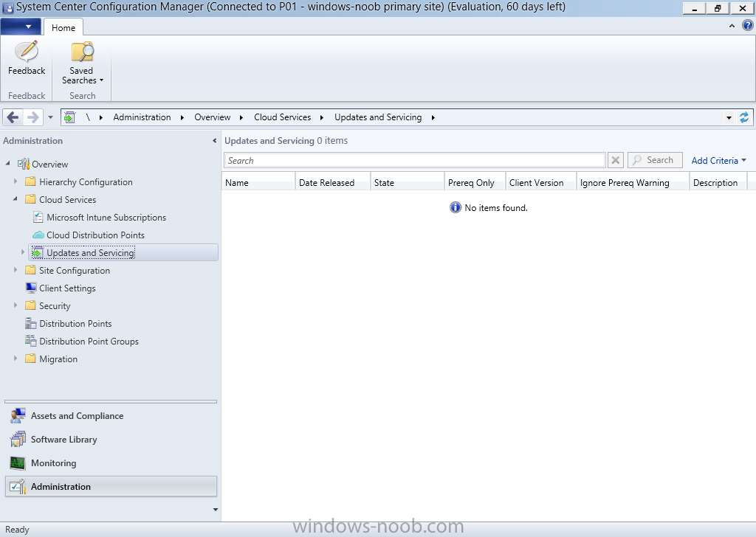
Task: Click the Overview node icon
Action: click(x=24, y=164)
